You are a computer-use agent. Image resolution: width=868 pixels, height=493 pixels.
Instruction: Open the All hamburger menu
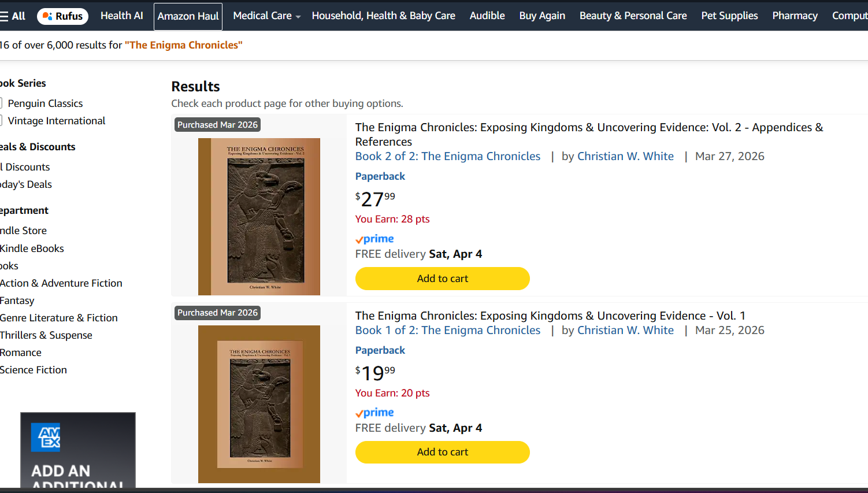coord(13,16)
